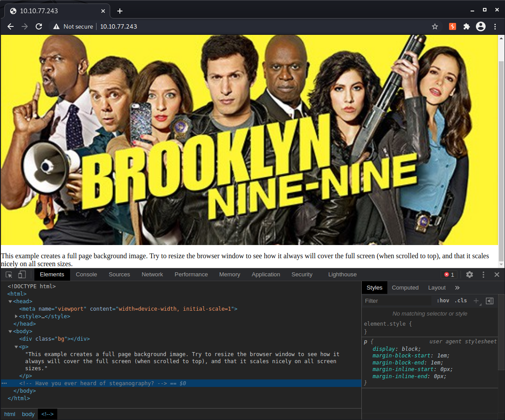Expand the style element
Screen dimensions: 505x420
click(16, 316)
